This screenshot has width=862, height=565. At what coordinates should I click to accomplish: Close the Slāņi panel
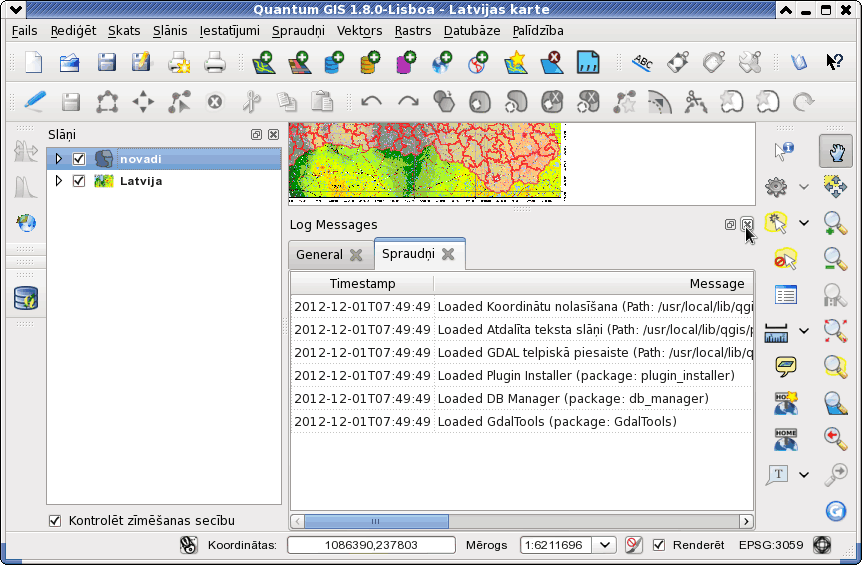tap(273, 135)
